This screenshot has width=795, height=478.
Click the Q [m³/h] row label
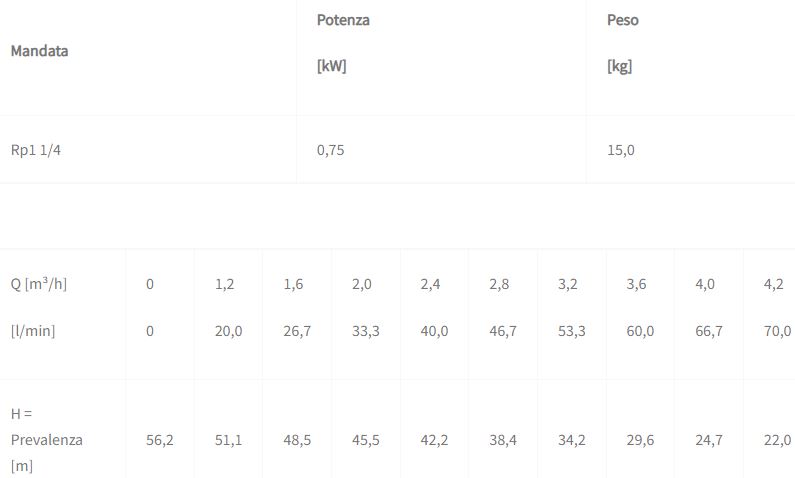coord(39,284)
